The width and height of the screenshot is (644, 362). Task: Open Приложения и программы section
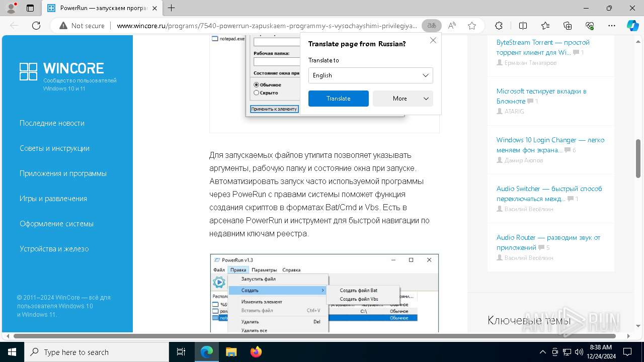tap(63, 173)
